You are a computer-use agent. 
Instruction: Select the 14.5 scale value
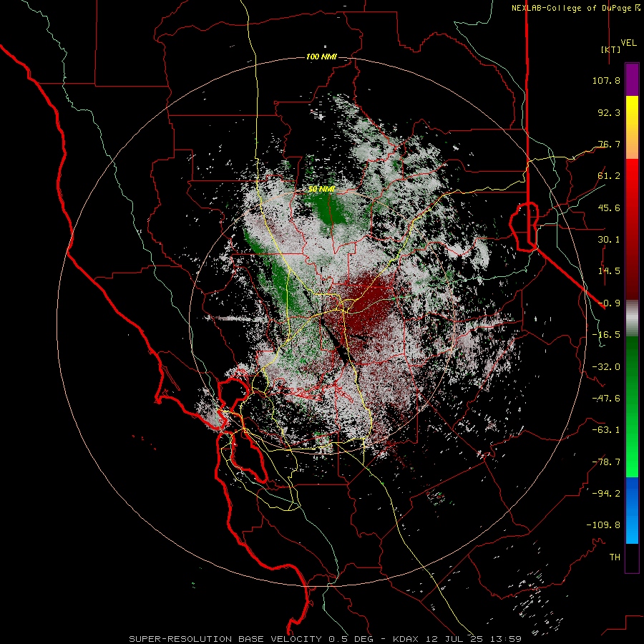[609, 270]
